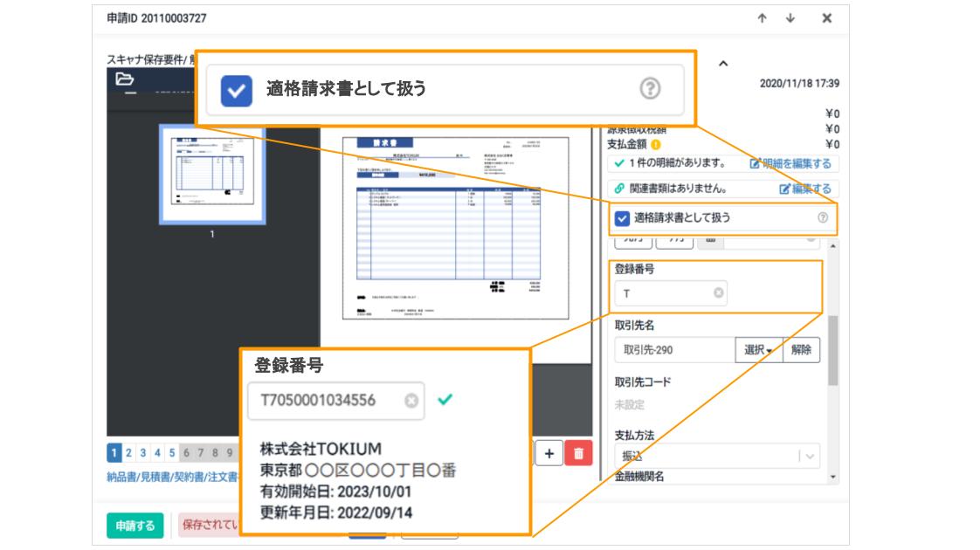This screenshot has height=550, width=980.
Task: Click the open folder icon in viewer
Action: (x=125, y=80)
